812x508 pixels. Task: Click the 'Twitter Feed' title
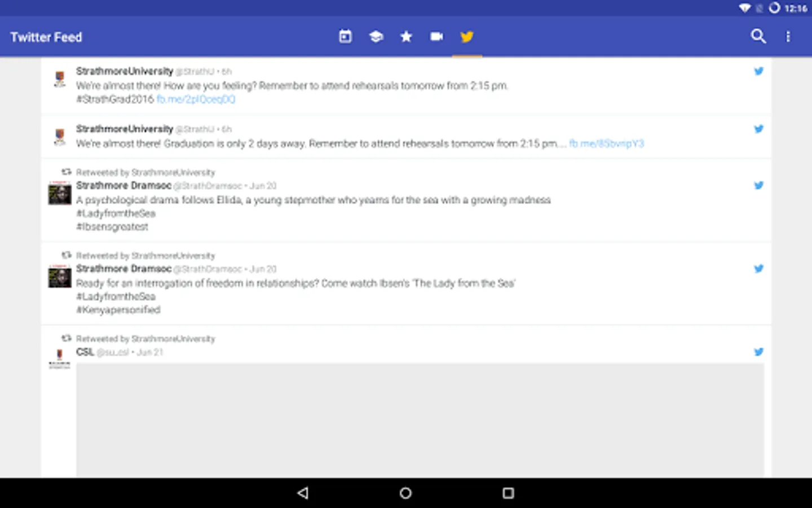[x=46, y=37]
